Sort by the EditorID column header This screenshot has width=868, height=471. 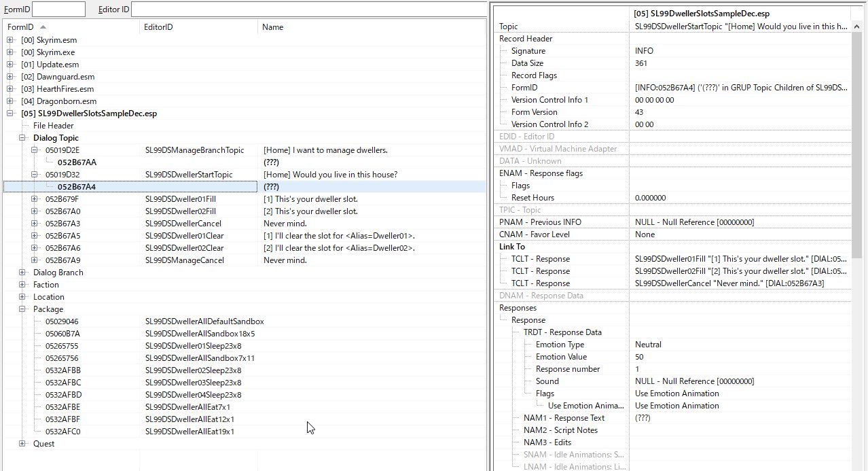199,27
